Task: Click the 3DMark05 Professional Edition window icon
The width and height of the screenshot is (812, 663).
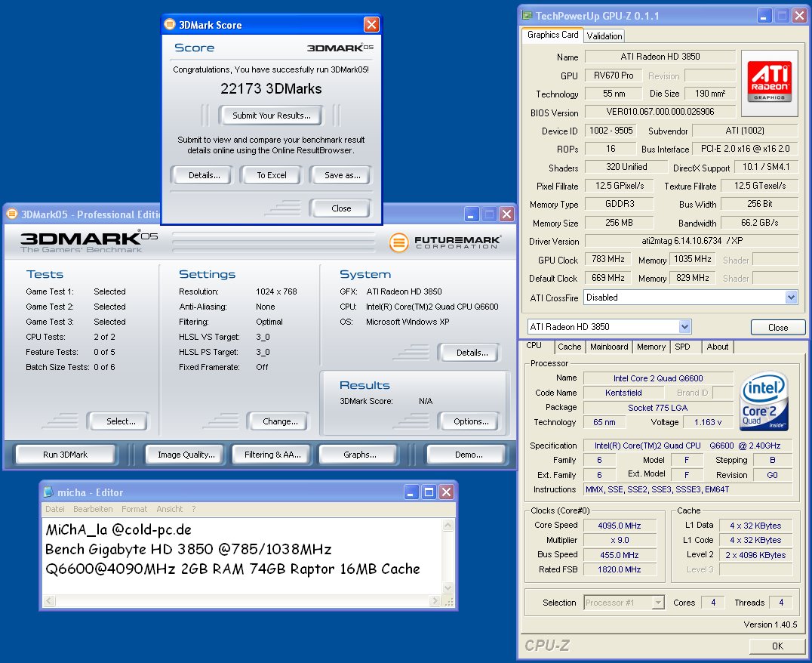Action: point(11,214)
